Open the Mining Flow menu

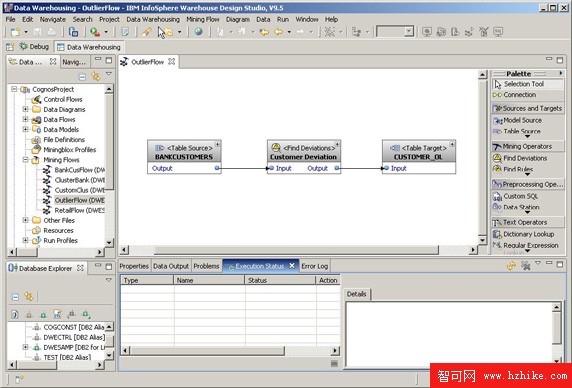pos(203,19)
